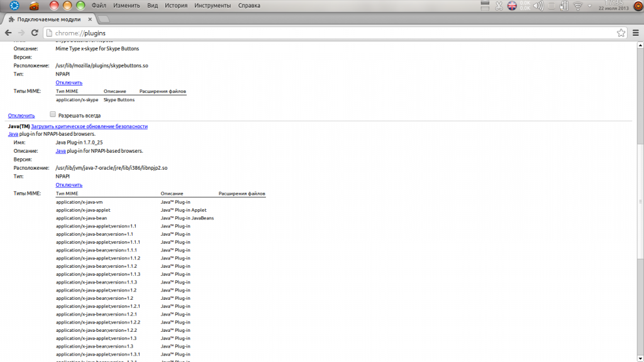The image size is (644, 362).
Task: Open the scissors clipboard tray icon
Action: tap(499, 6)
